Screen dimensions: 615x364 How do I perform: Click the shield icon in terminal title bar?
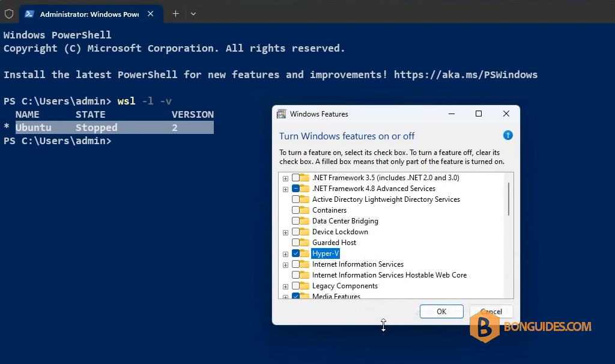(x=9, y=14)
